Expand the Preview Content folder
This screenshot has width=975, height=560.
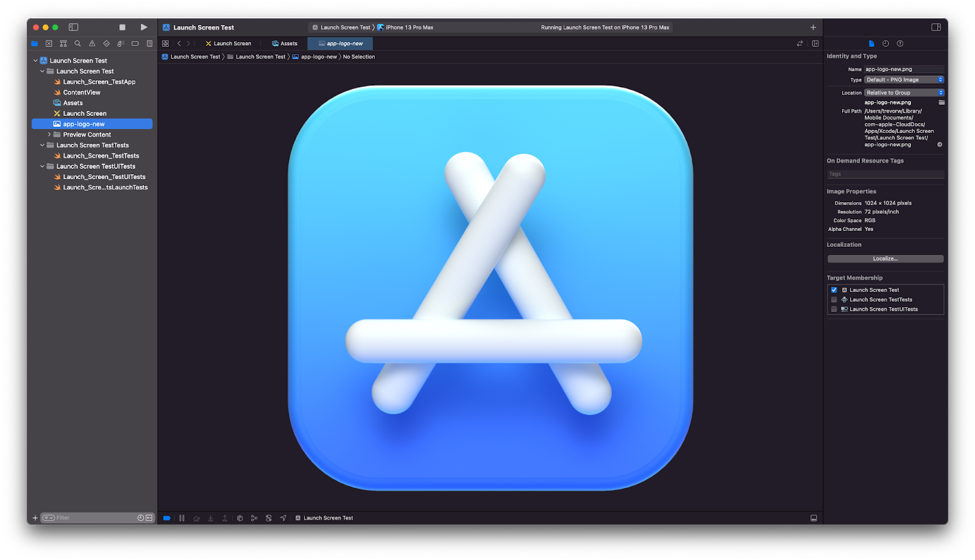(x=49, y=135)
